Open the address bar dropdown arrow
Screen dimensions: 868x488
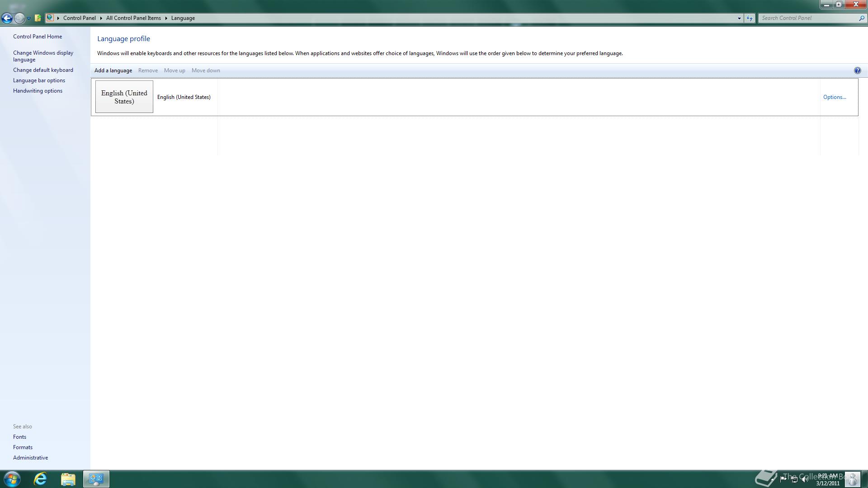pos(739,18)
